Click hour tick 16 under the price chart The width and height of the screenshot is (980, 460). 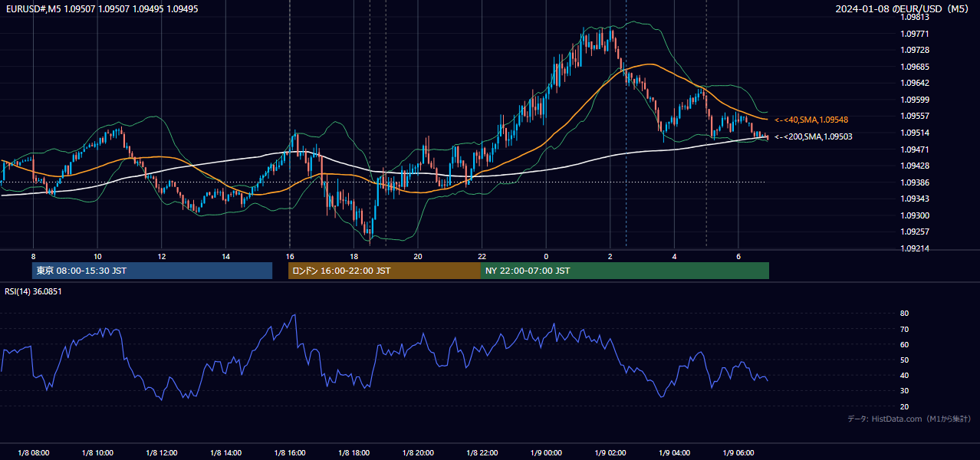point(290,256)
